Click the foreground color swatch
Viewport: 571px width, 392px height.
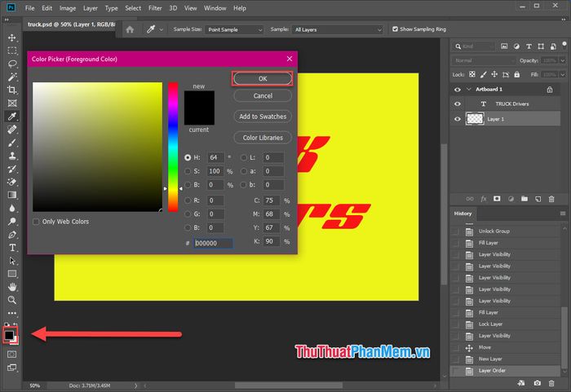(x=10, y=333)
